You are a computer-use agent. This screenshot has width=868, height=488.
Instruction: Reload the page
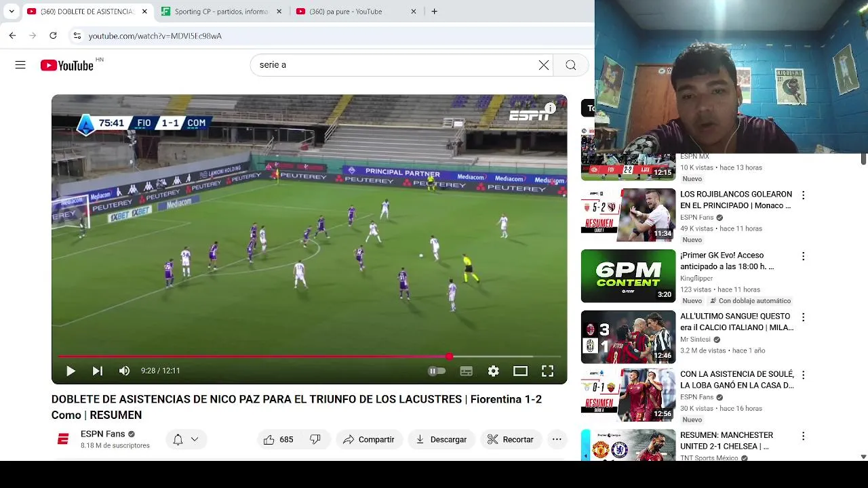[53, 35]
